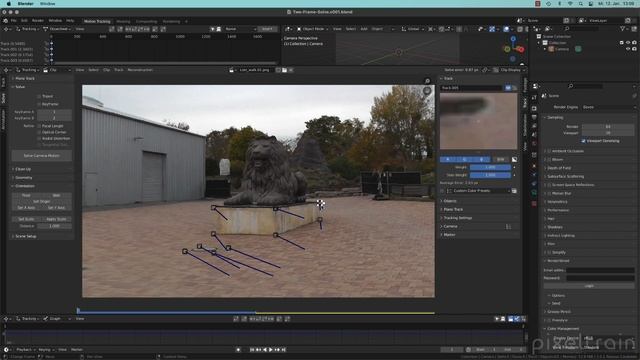Select the Track vertical tab in the left sidebar
The height and width of the screenshot is (360, 640).
pyautogui.click(x=3, y=82)
